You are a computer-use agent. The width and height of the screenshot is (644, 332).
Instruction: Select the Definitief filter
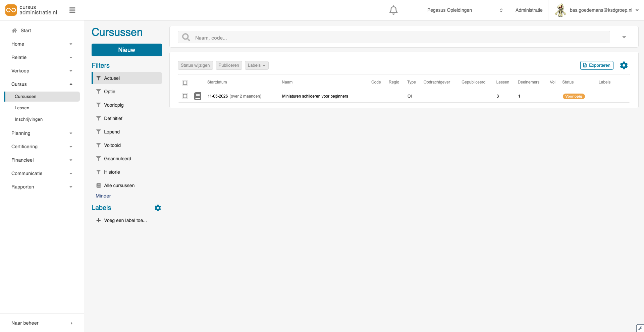coord(113,118)
